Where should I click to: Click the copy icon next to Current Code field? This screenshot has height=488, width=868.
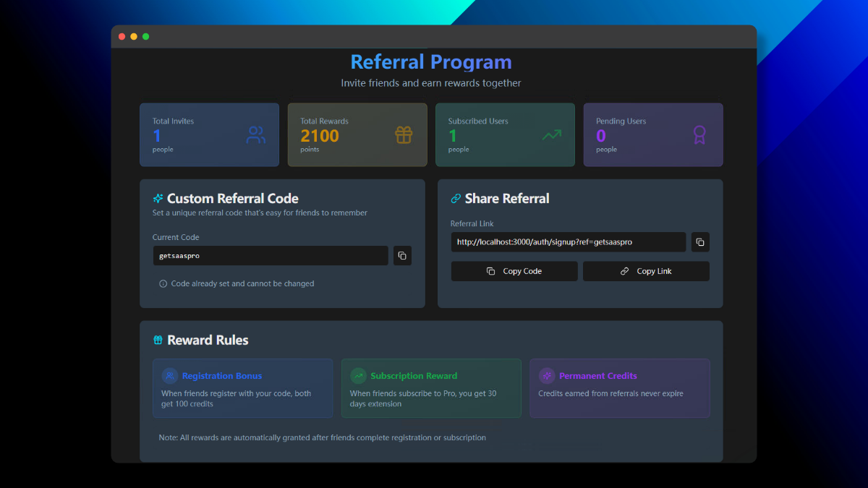pos(402,255)
